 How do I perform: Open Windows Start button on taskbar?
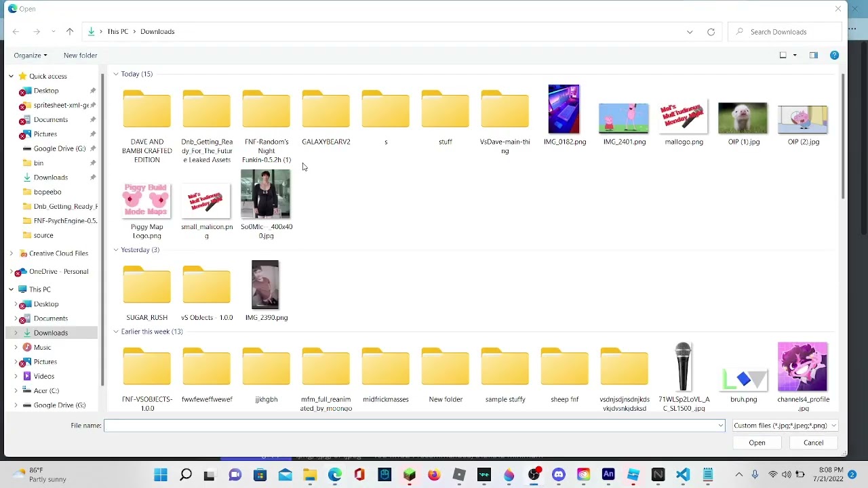(x=161, y=475)
